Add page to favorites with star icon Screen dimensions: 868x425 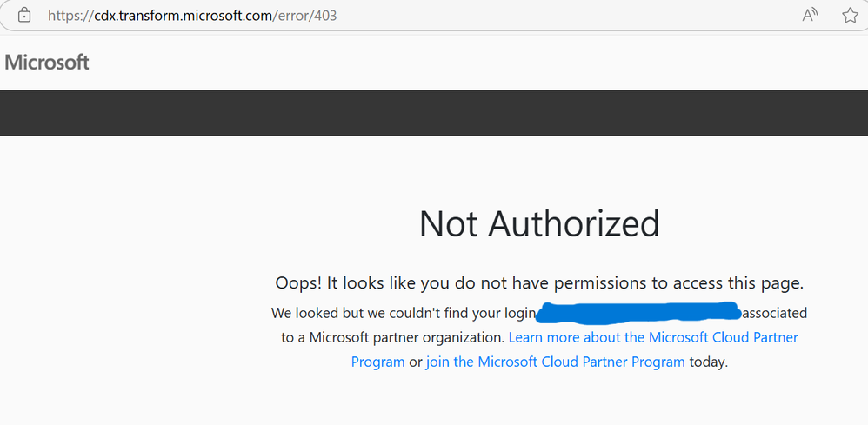(x=850, y=16)
